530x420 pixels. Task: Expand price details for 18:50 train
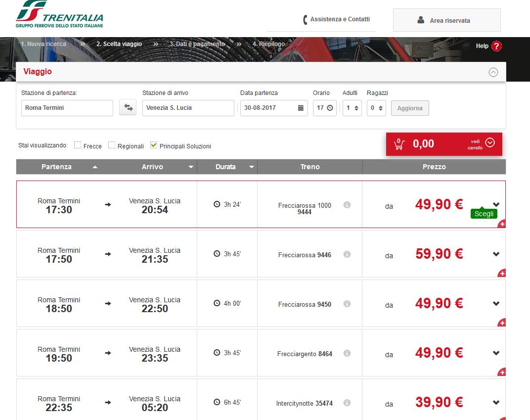496,304
